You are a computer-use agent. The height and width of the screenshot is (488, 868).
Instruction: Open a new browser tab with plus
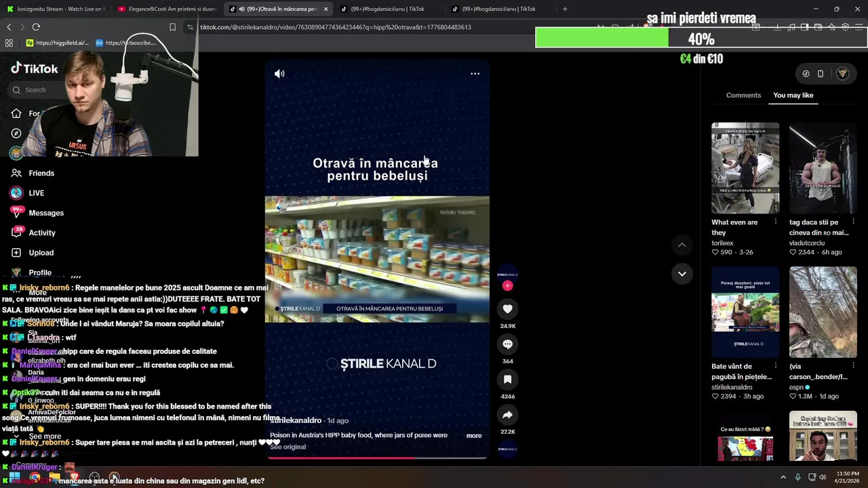565,9
